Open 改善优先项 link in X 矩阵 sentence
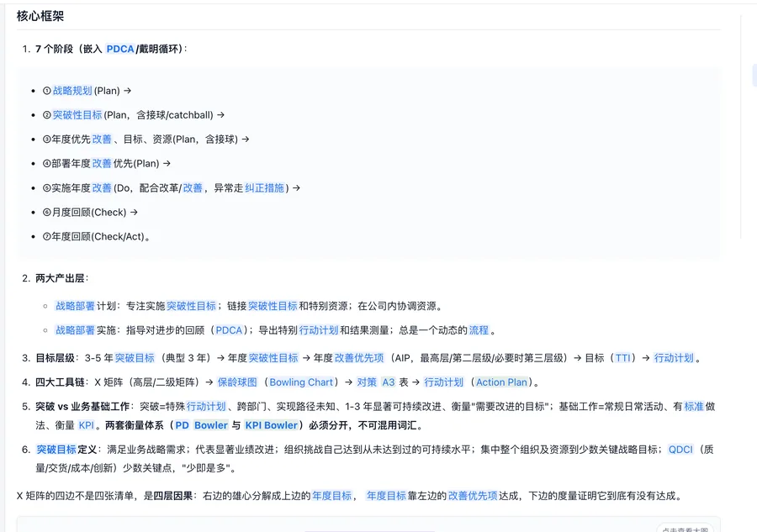Image resolution: width=757 pixels, height=532 pixels. tap(473, 496)
